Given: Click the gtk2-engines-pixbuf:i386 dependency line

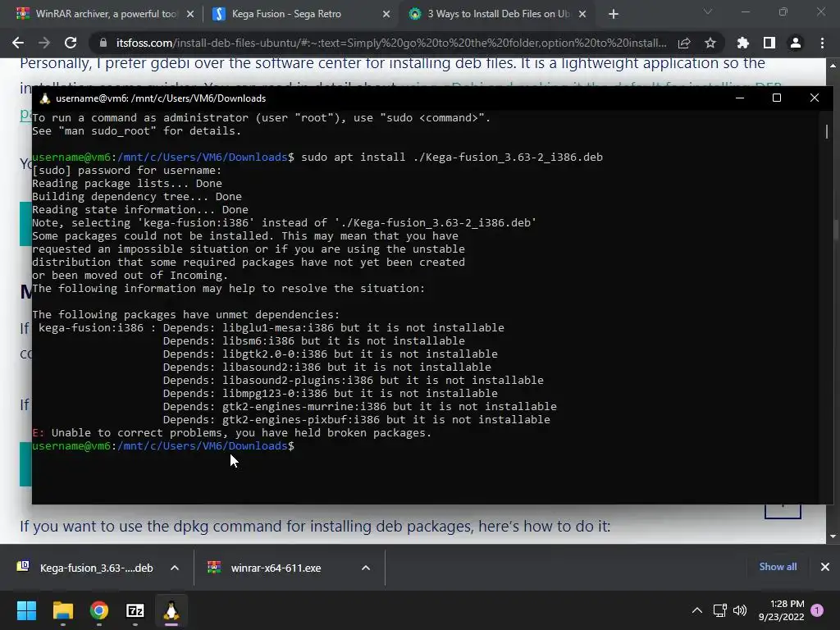Looking at the screenshot, I should (356, 419).
